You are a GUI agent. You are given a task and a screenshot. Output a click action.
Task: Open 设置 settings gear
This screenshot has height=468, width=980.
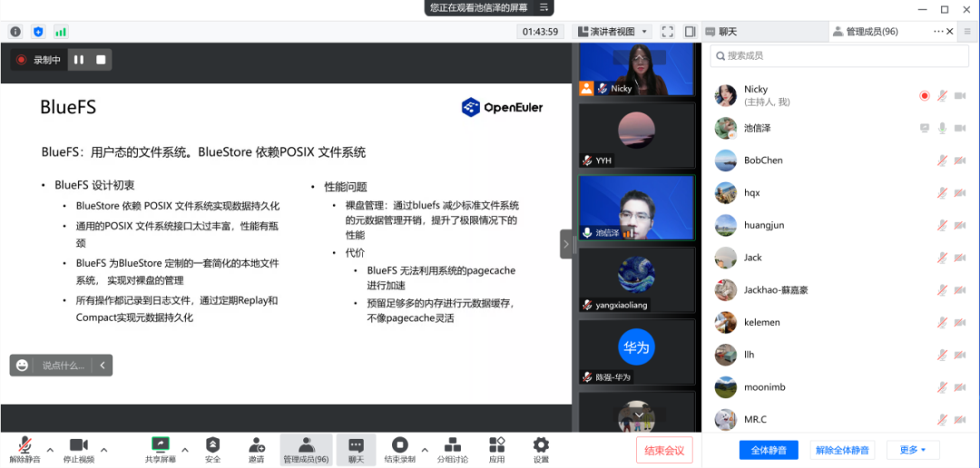coord(541,444)
